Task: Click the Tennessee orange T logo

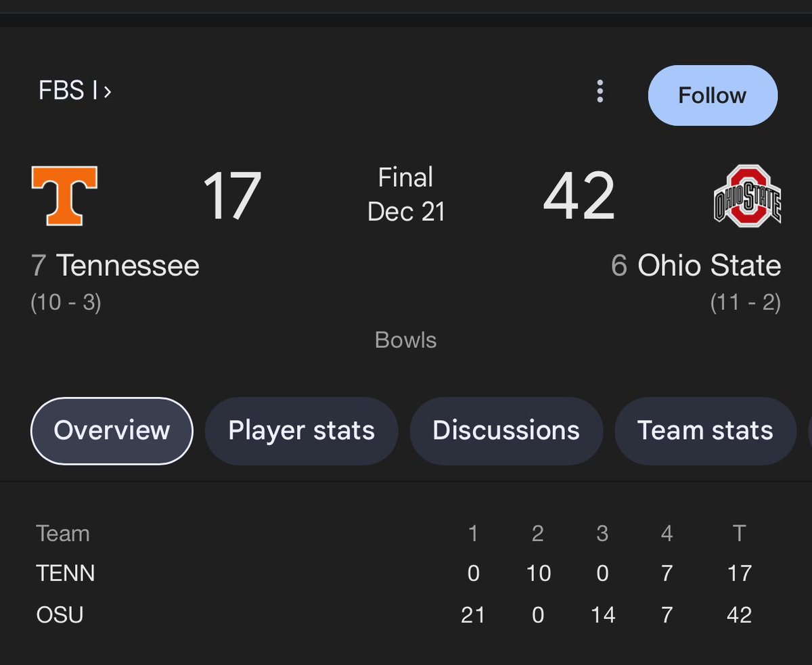Action: click(64, 196)
